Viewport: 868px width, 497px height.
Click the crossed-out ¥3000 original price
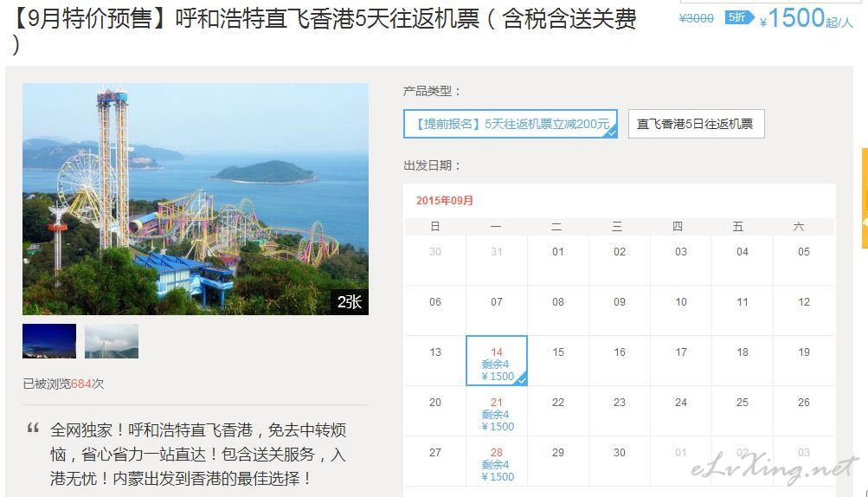click(697, 18)
